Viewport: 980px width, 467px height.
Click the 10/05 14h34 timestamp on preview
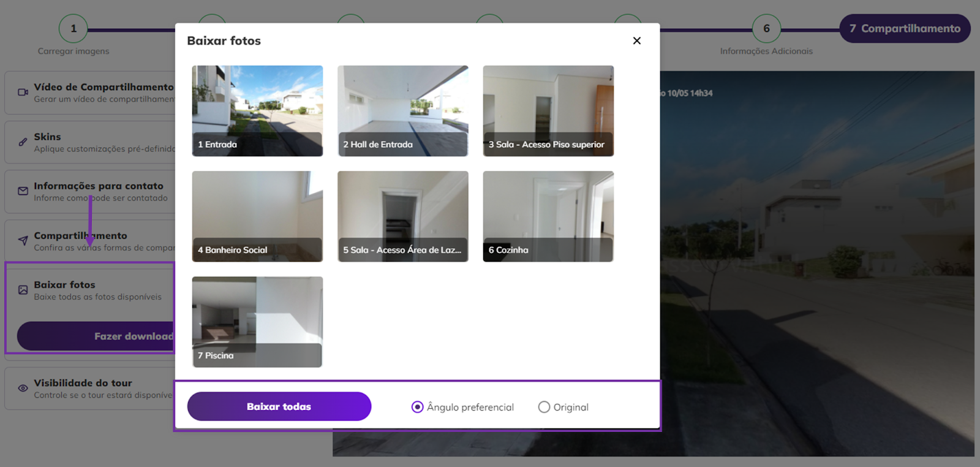tap(690, 93)
